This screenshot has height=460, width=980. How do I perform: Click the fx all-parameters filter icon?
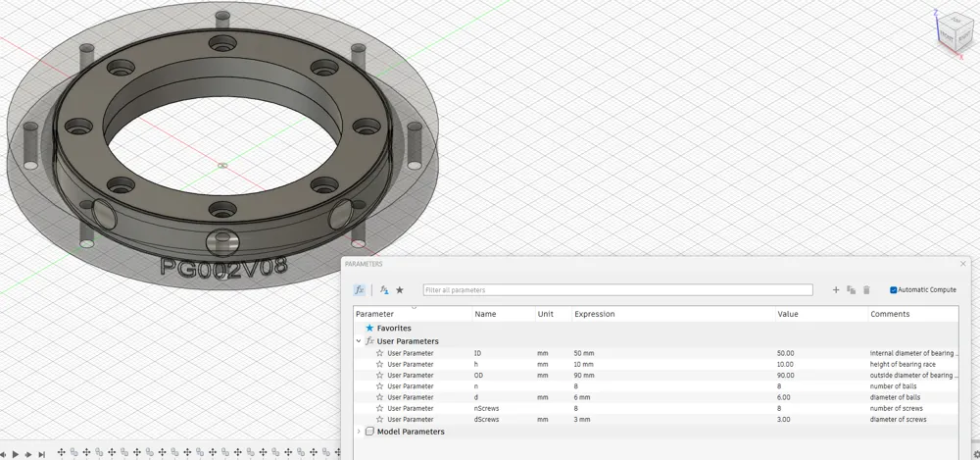(360, 289)
